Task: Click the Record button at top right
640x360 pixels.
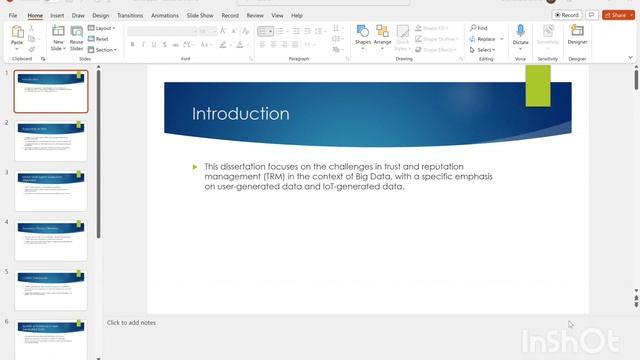Action: [567, 15]
